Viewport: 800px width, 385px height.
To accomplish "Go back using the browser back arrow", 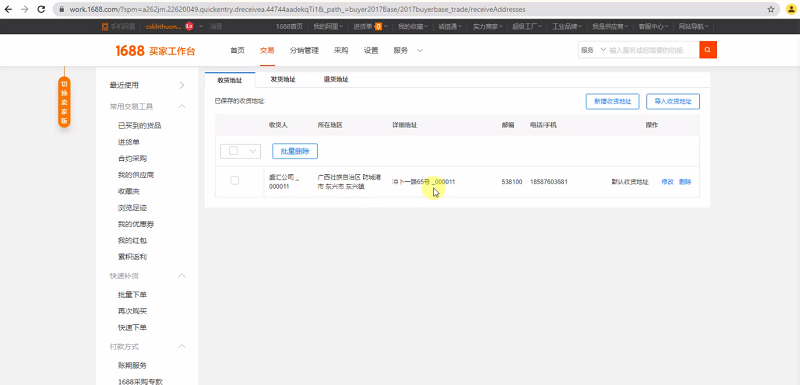I will (x=8, y=9).
